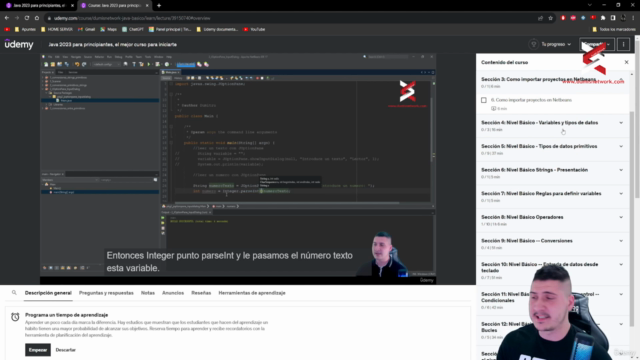Expand Sección 9 Nivel Básico Conversiones
This screenshot has height=360, width=640.
(552, 244)
